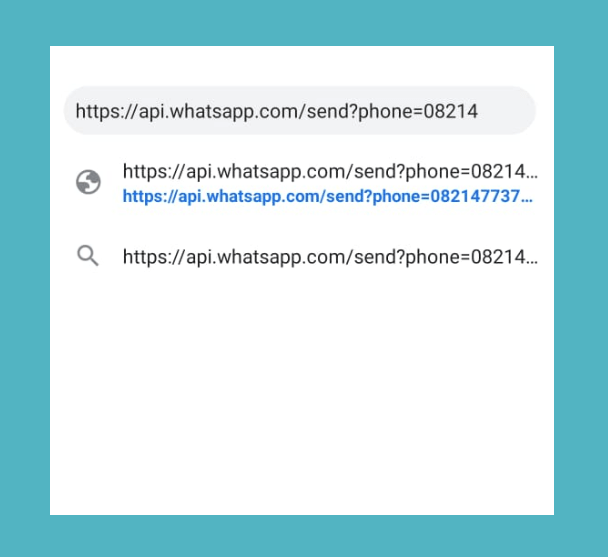Click the empty right end of the address bar
608x557 pixels.
point(508,111)
